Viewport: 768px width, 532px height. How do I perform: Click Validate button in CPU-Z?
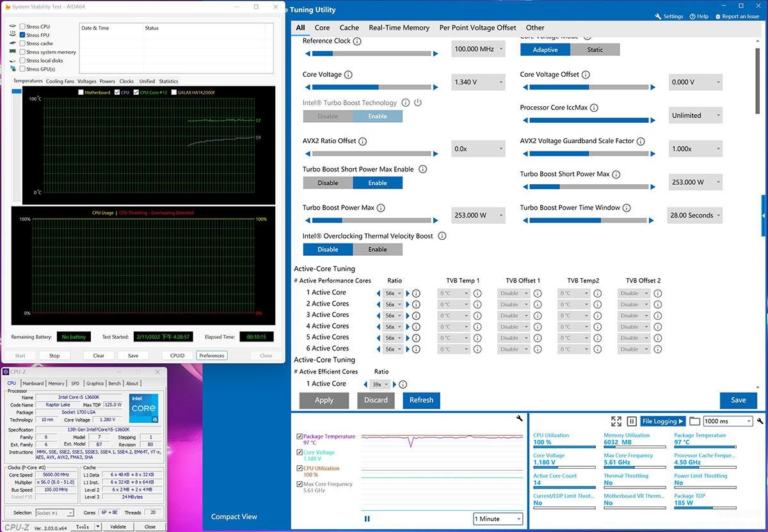click(118, 527)
